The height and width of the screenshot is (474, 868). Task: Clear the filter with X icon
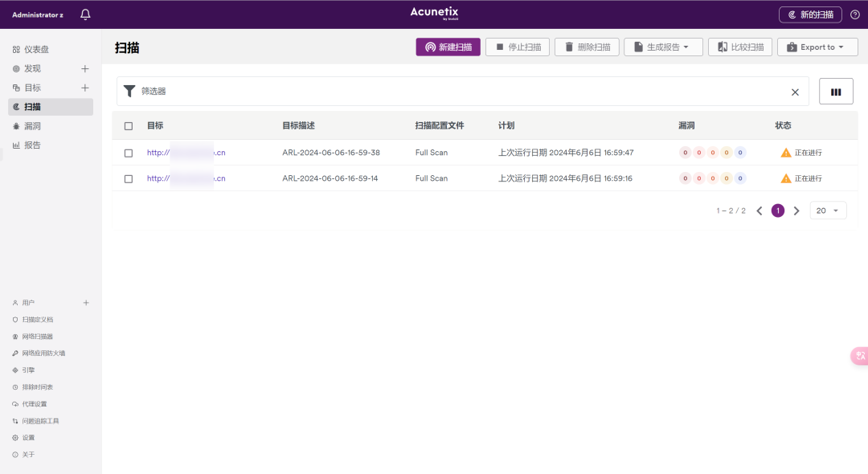(x=795, y=92)
